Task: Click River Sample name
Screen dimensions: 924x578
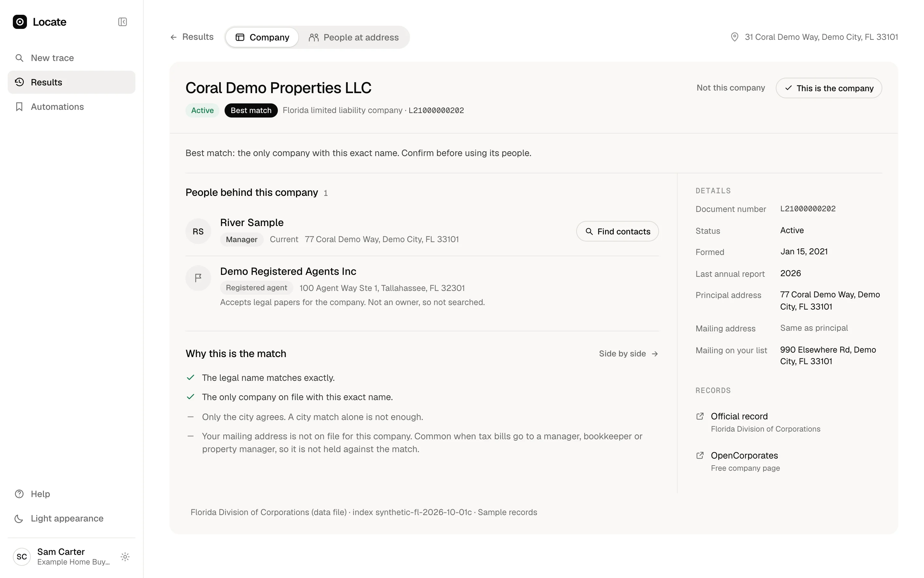Action: 252,223
